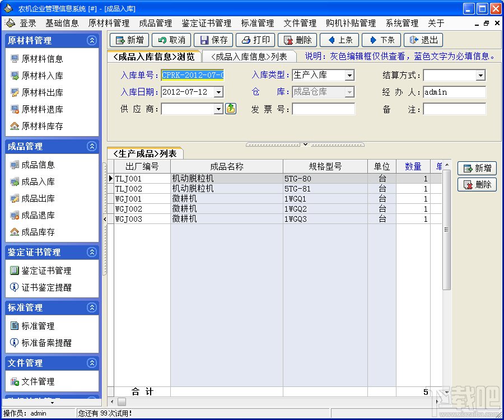Image resolution: width=504 pixels, height=420 pixels.
Task: Open 成品退库 in the sidebar
Action: (x=32, y=215)
